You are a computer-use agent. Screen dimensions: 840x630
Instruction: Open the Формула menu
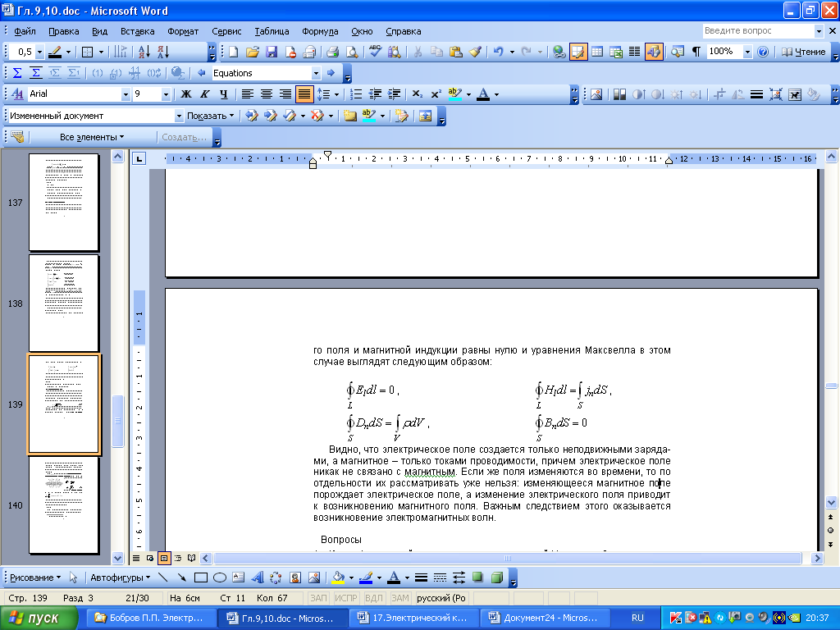pyautogui.click(x=320, y=31)
